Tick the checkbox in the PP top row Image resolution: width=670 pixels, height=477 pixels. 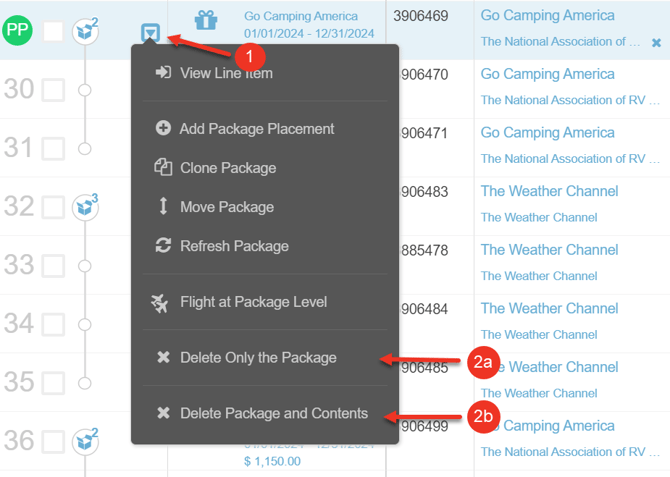[53, 31]
